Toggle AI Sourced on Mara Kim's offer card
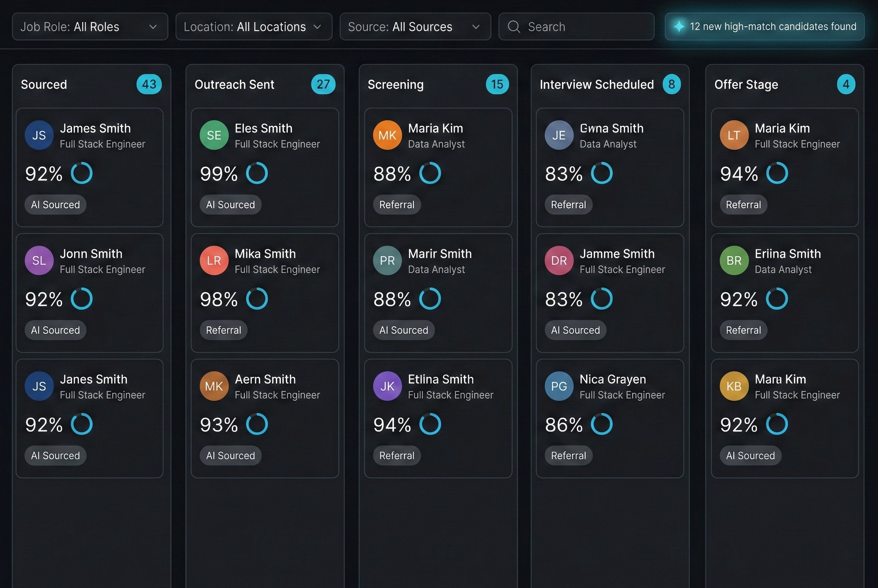 point(750,455)
